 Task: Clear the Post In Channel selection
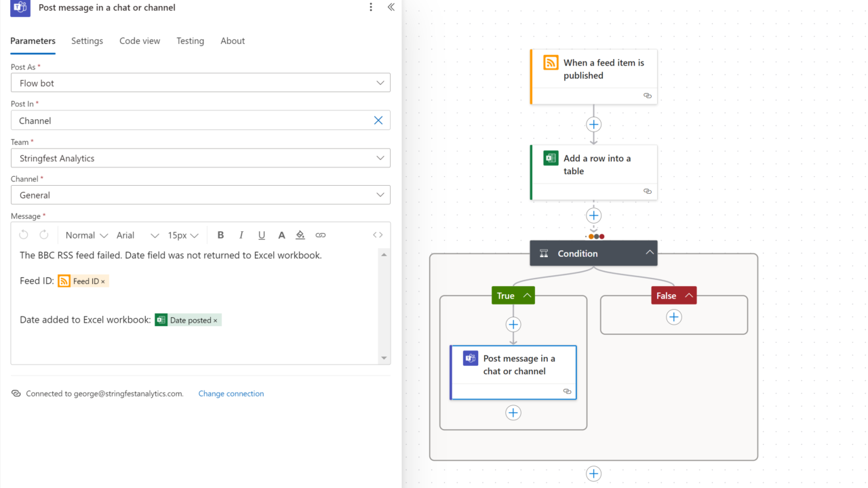378,120
